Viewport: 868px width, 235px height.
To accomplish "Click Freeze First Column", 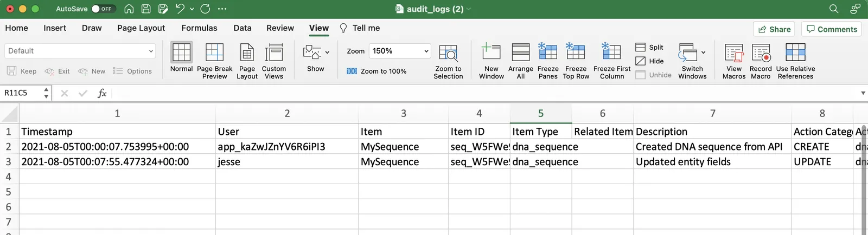I will pos(612,61).
